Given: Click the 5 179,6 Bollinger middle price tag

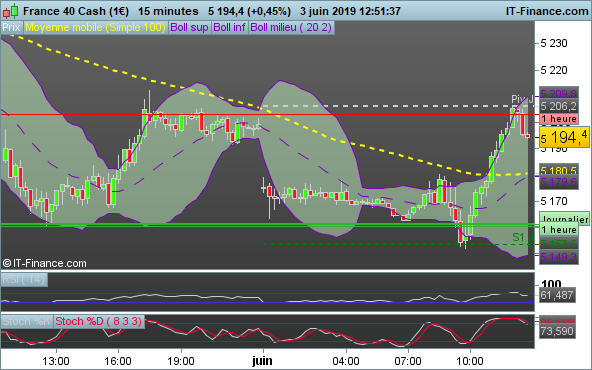Looking at the screenshot, I should pyautogui.click(x=559, y=182).
